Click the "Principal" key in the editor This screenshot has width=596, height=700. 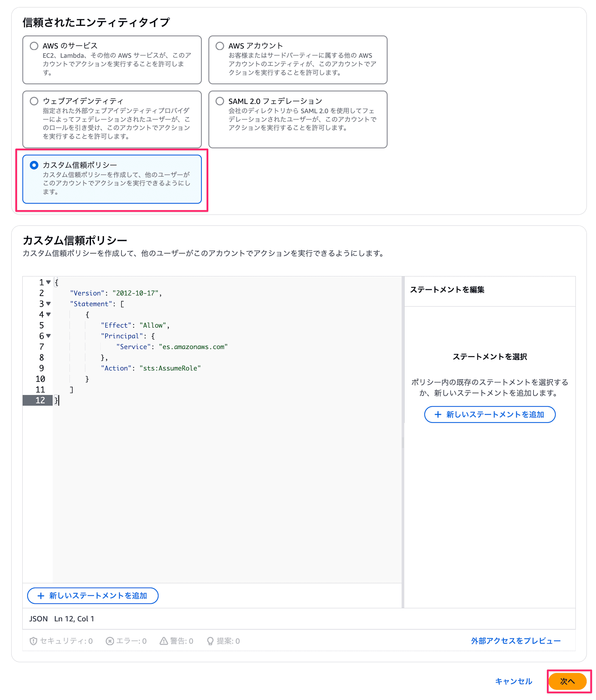pos(122,336)
